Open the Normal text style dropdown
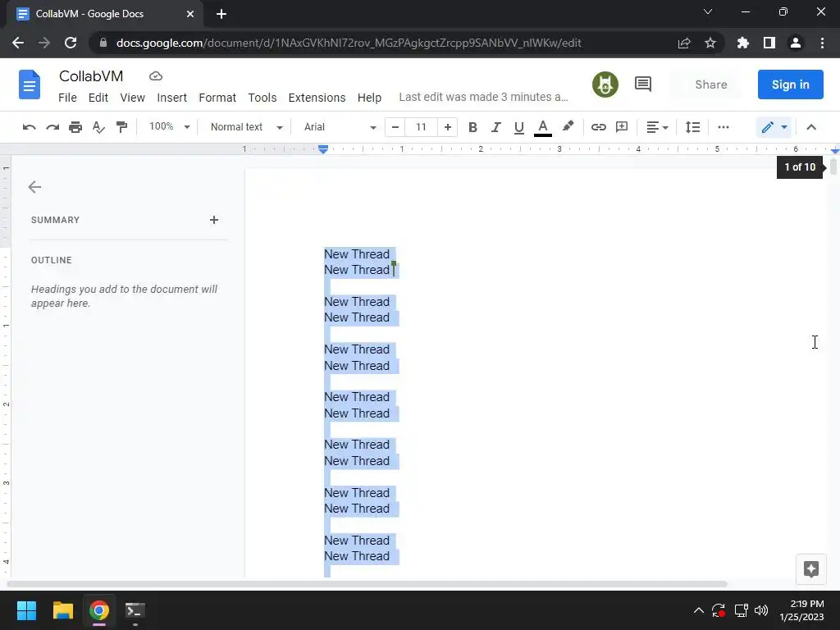 (x=246, y=127)
